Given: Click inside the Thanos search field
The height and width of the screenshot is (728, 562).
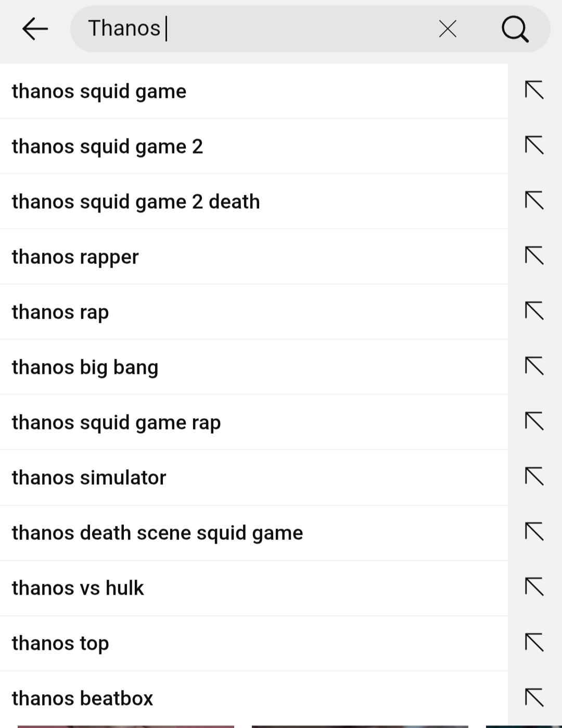Looking at the screenshot, I should coord(260,29).
